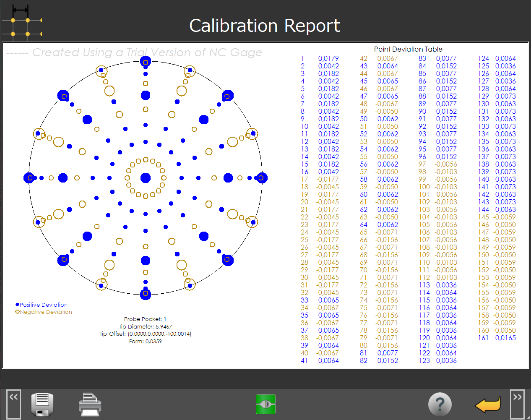Click the Tip Diameter value text

(x=145, y=326)
